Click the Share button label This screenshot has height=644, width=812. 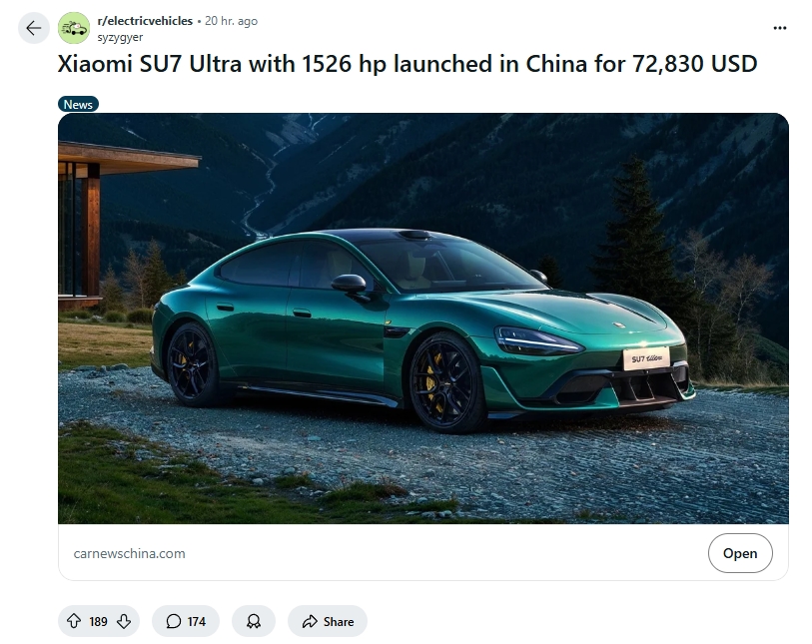339,621
